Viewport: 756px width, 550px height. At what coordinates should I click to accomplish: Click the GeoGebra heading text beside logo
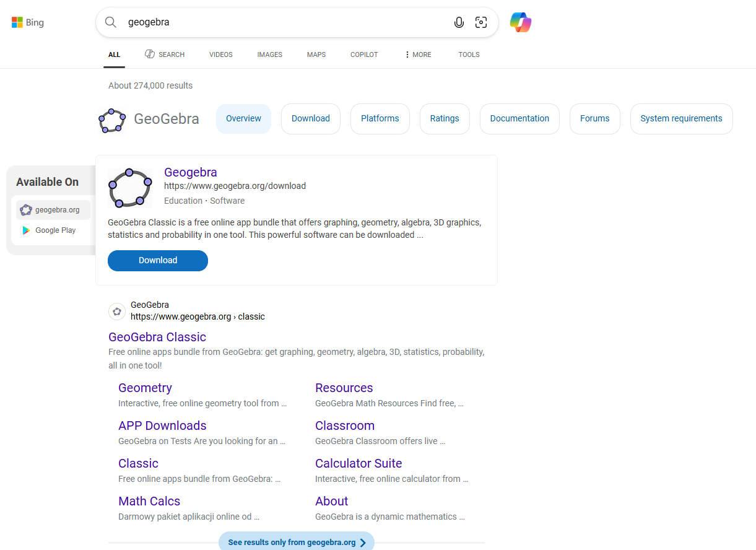[x=167, y=119]
